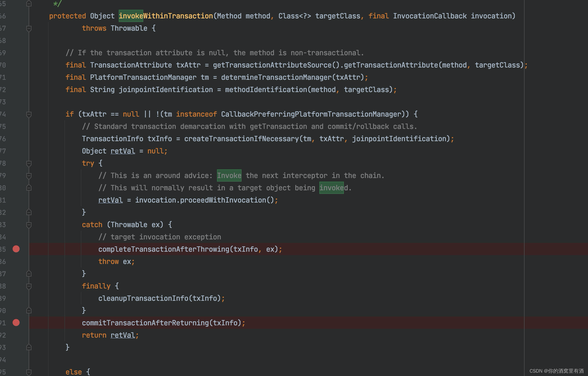Fold the finally block
The height and width of the screenshot is (376, 588).
(29, 286)
